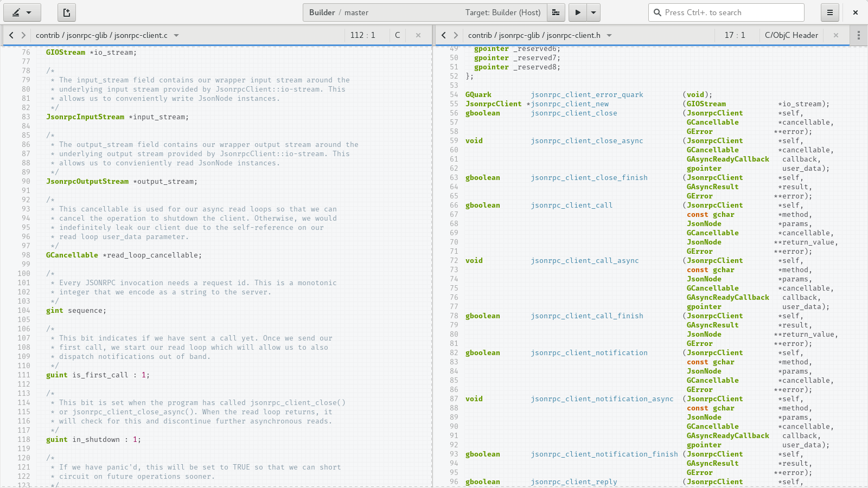Click 'jsonrpc_client_notification_finish' function name
Screen dimensions: 868x488
point(604,454)
